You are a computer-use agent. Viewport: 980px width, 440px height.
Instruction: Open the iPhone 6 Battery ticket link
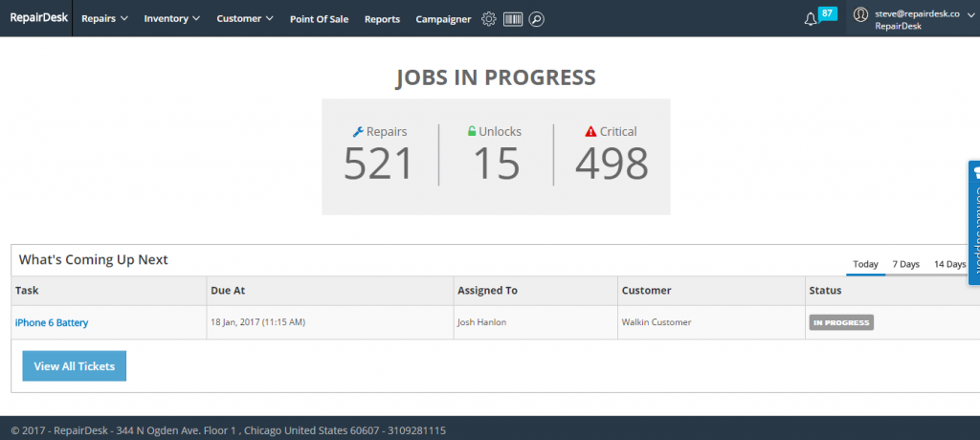(52, 323)
